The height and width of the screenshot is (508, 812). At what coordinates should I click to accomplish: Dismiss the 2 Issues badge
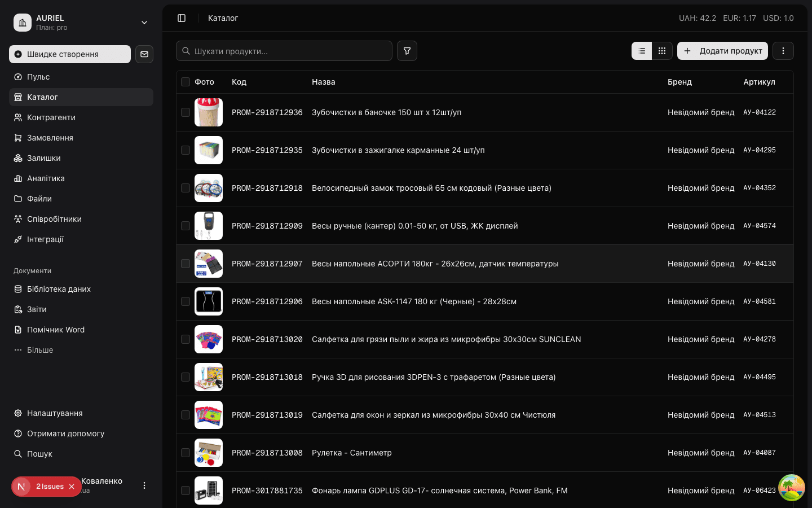[72, 487]
